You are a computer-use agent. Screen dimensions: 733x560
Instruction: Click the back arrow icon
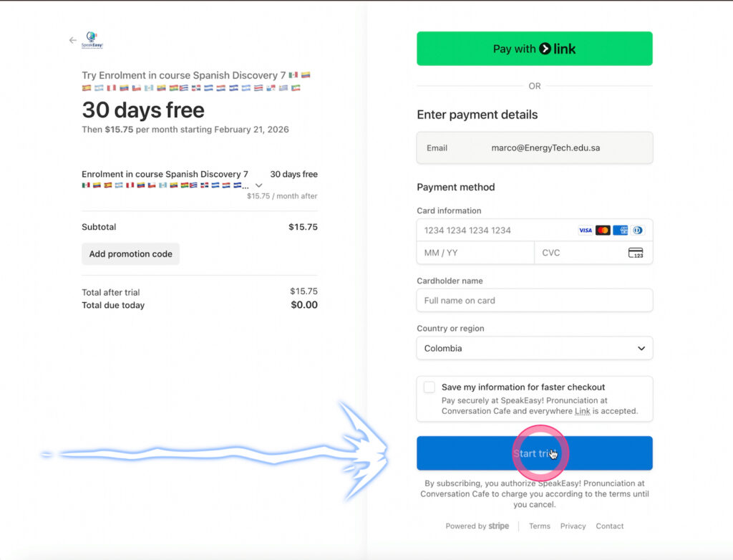[72, 40]
